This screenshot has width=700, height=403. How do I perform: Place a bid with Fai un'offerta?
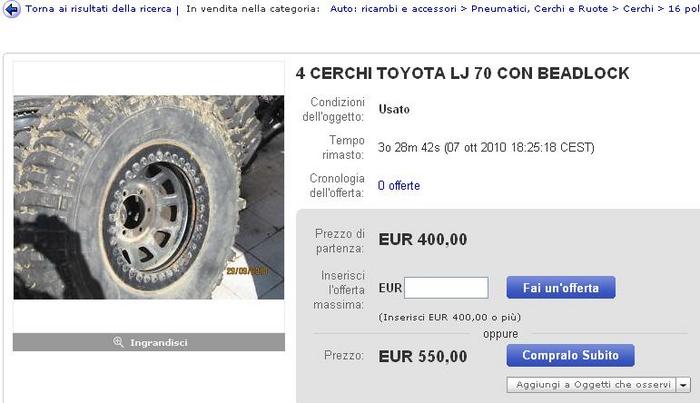[561, 288]
